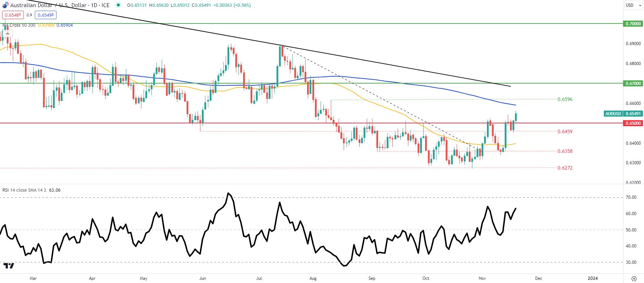The image size is (644, 283).
Task: Click the 0.64000 price axis label
Action: 633,143
